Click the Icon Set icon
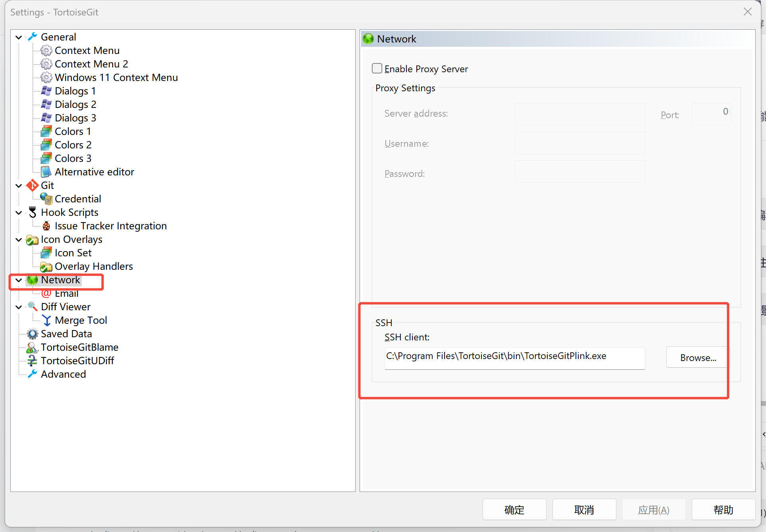 click(46, 253)
